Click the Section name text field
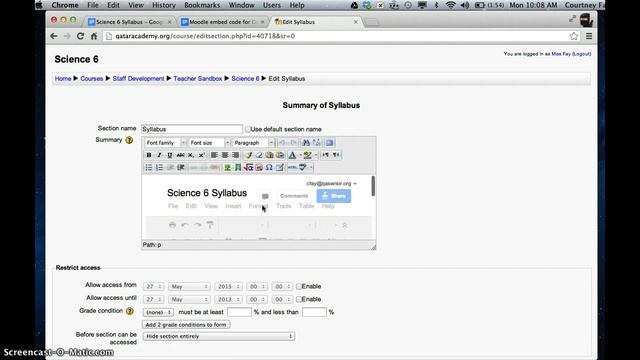Image resolution: width=640 pixels, height=360 pixels. 192,129
